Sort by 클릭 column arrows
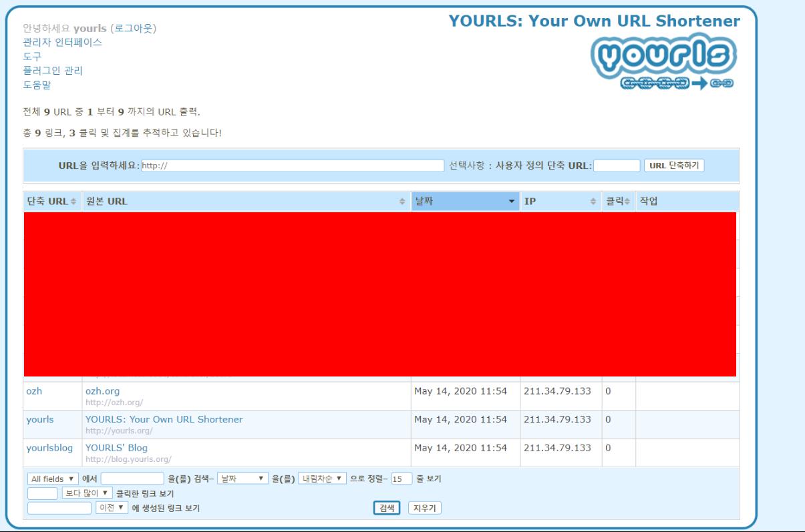The width and height of the screenshot is (805, 532). [627, 202]
